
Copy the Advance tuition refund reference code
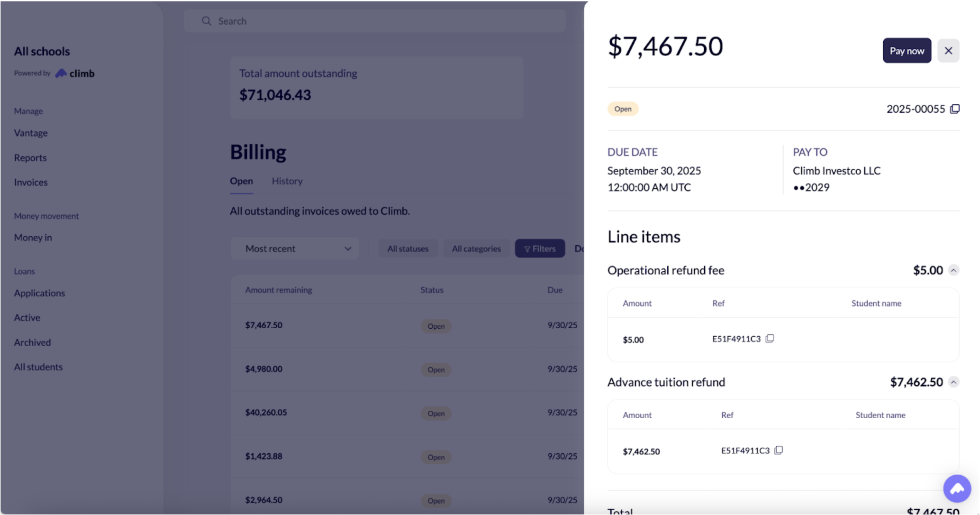click(x=779, y=451)
